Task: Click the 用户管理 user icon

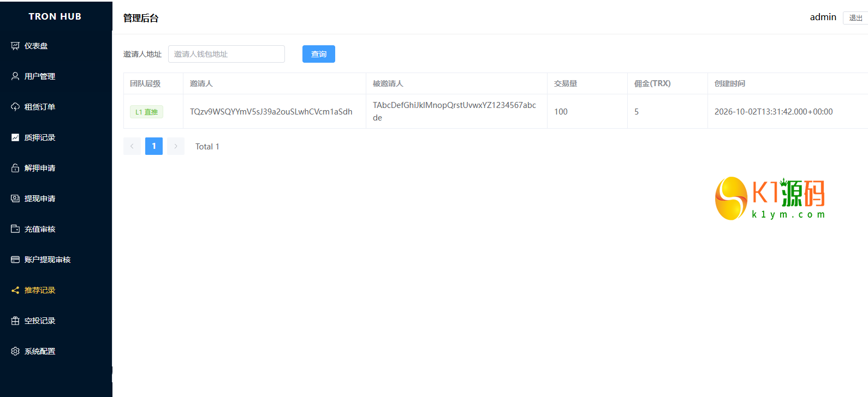Action: click(15, 76)
